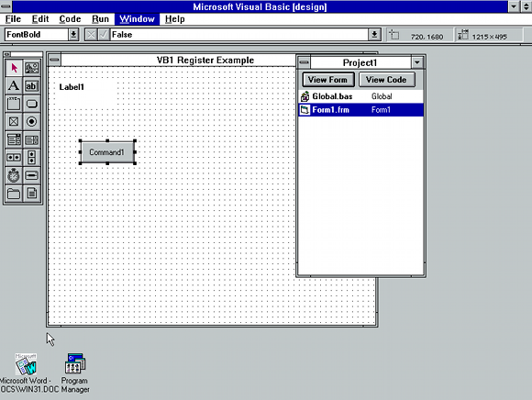Click the accept checkmark button in properties bar

pos(104,35)
